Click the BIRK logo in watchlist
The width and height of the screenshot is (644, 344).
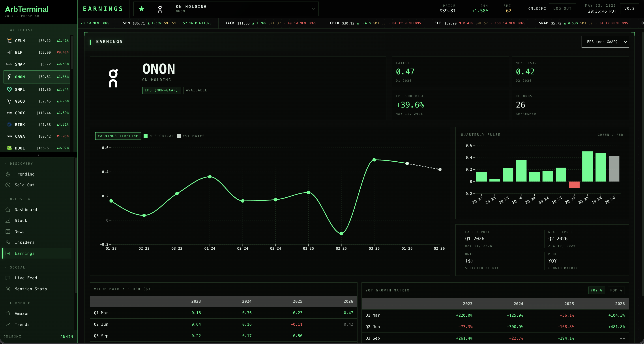[9, 125]
